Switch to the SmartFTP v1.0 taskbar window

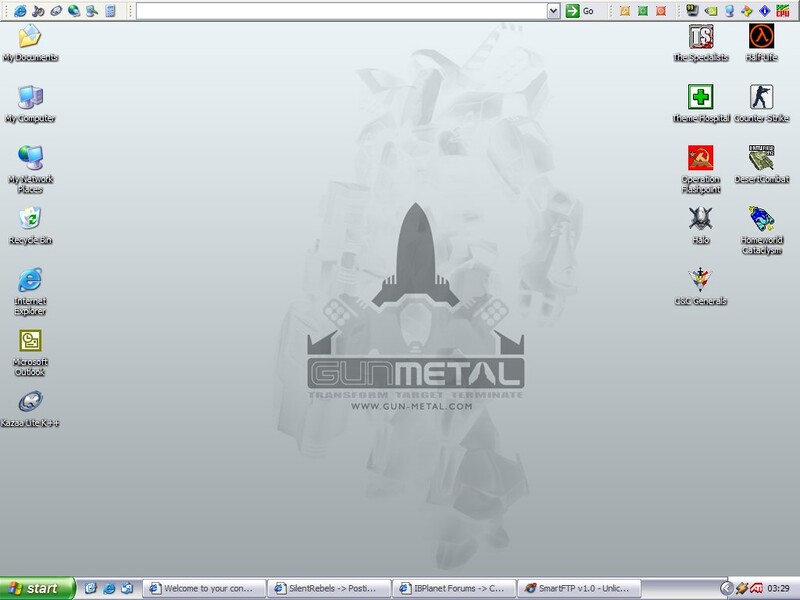click(x=579, y=588)
